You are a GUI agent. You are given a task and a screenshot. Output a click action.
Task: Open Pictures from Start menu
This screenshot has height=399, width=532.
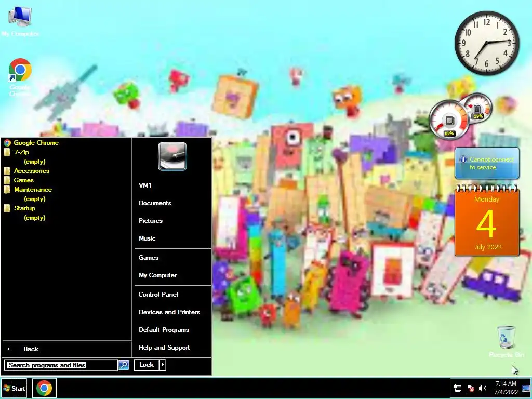151,220
